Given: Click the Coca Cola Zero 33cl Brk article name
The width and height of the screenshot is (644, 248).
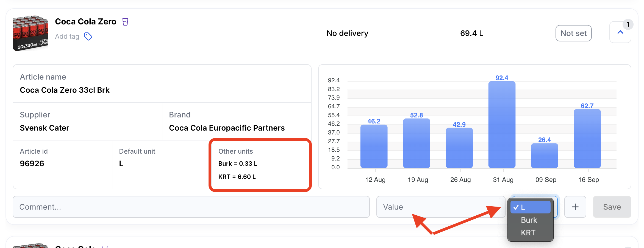Looking at the screenshot, I should pos(65,90).
